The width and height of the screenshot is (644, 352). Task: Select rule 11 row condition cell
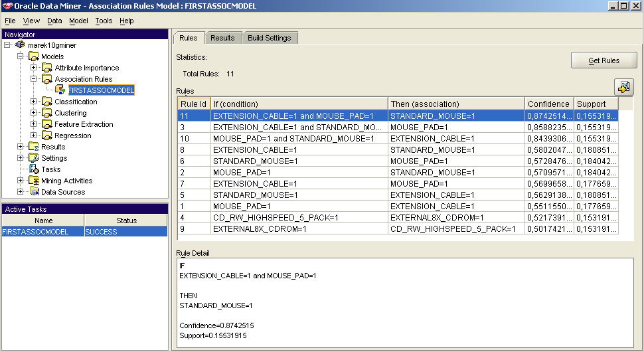[x=299, y=116]
